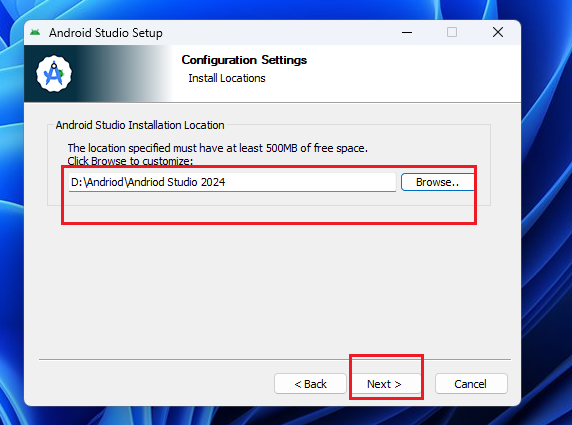This screenshot has height=425, width=572.
Task: Click the Configuration Settings heading
Action: [x=244, y=60]
